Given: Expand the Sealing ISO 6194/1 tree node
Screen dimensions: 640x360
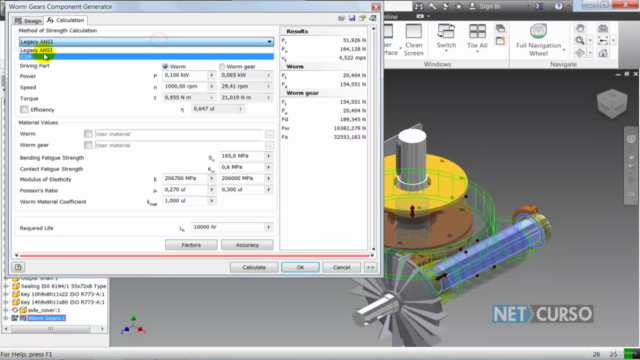Looking at the screenshot, I should (x=6, y=286).
